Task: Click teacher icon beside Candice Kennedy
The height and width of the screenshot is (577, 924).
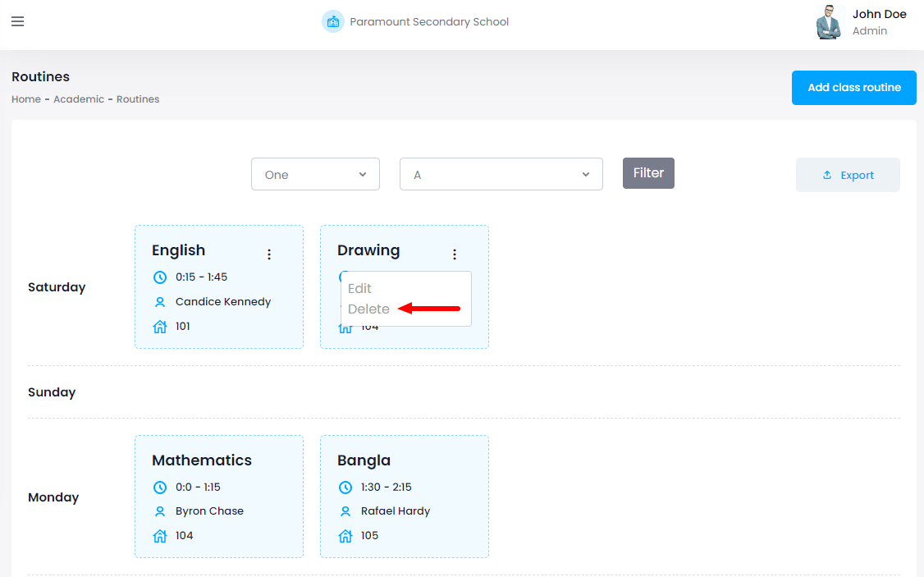Action: (160, 302)
